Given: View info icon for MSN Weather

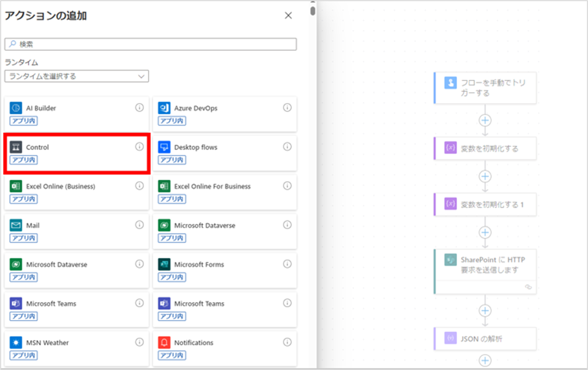Looking at the screenshot, I should [x=139, y=342].
